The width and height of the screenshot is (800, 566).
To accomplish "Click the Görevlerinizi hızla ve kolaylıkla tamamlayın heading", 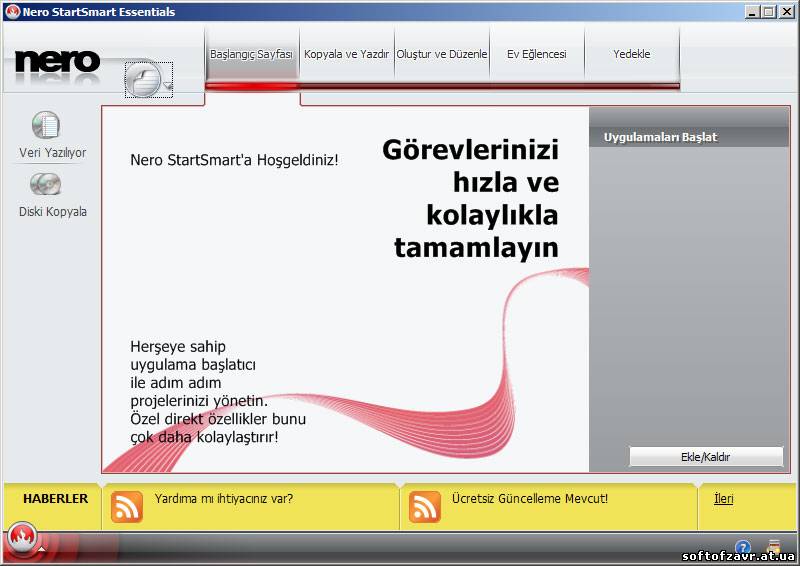I will (470, 199).
